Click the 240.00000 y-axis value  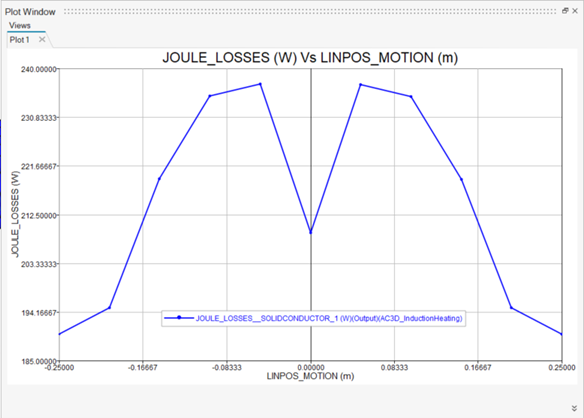39,69
